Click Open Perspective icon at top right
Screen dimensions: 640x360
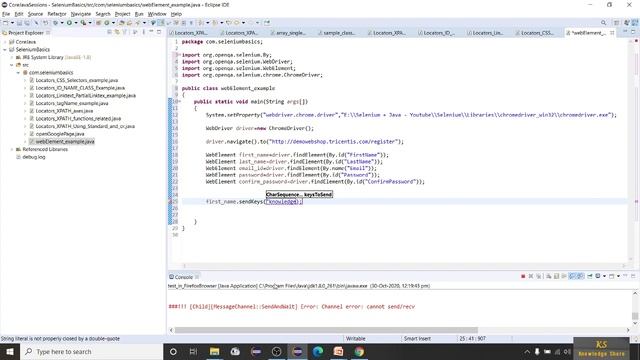pos(616,23)
